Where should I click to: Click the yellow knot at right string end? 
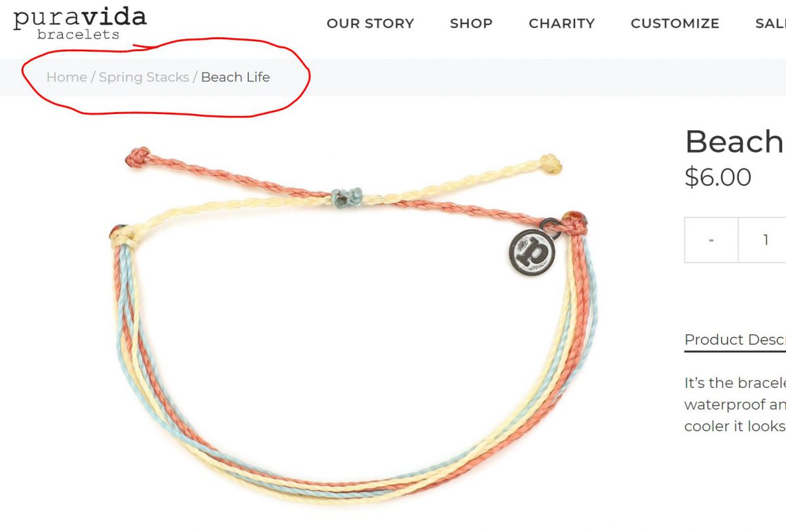(550, 163)
